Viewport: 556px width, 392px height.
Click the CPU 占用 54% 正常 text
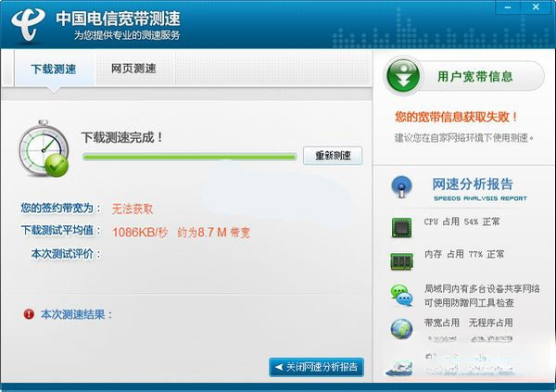coord(462,221)
